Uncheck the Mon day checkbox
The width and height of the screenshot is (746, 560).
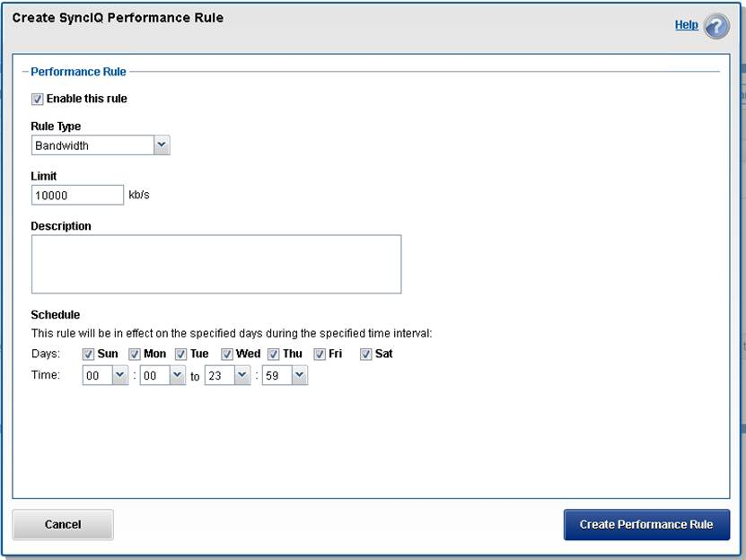pyautogui.click(x=135, y=354)
